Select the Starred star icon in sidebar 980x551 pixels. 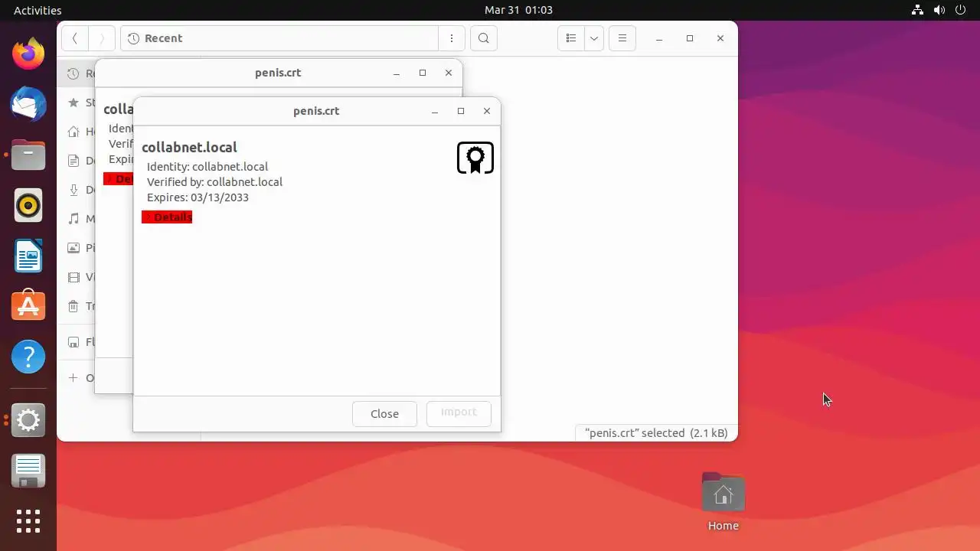(x=73, y=103)
